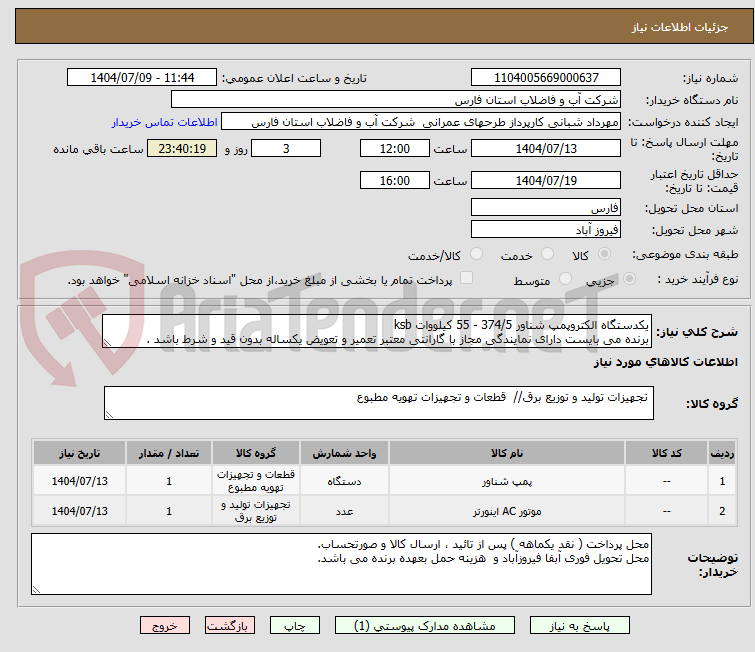Grab the resize handle of توضیحات خریدار box
Screen dimensions: 755x652
tap(37, 590)
